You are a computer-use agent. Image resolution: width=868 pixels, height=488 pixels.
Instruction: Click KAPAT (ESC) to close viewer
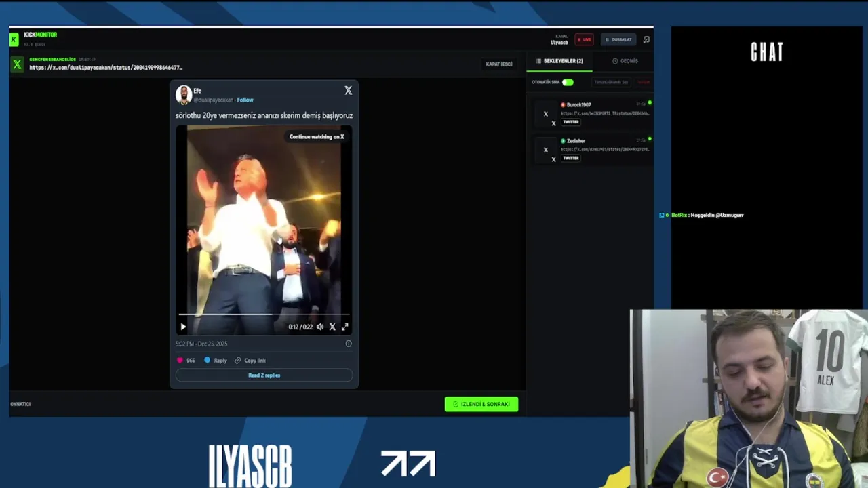(x=499, y=64)
